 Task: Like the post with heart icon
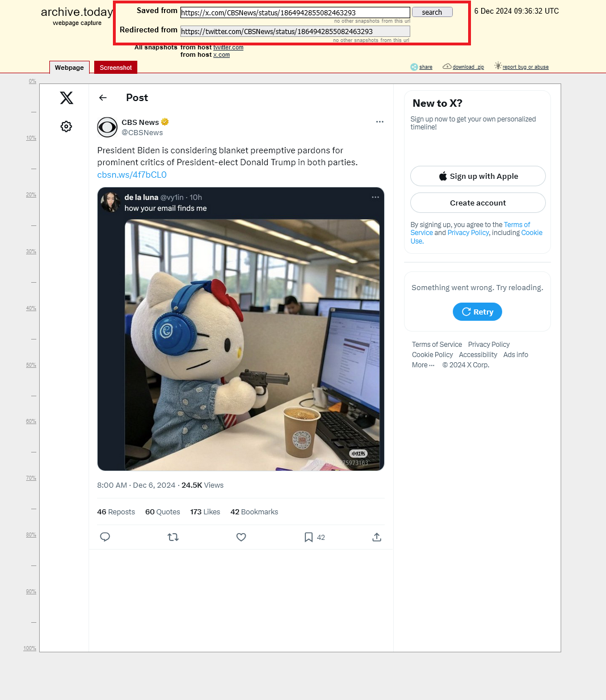point(241,537)
